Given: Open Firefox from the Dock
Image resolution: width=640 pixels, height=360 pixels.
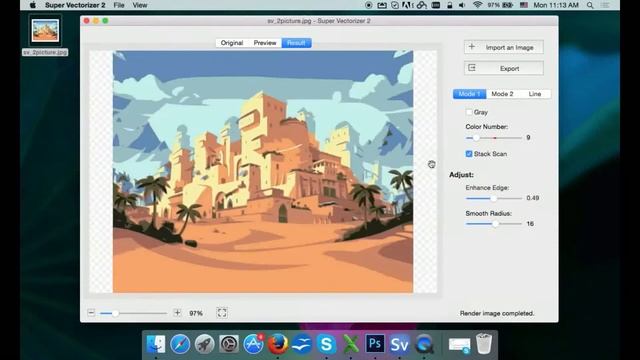Looking at the screenshot, I should pos(278,344).
